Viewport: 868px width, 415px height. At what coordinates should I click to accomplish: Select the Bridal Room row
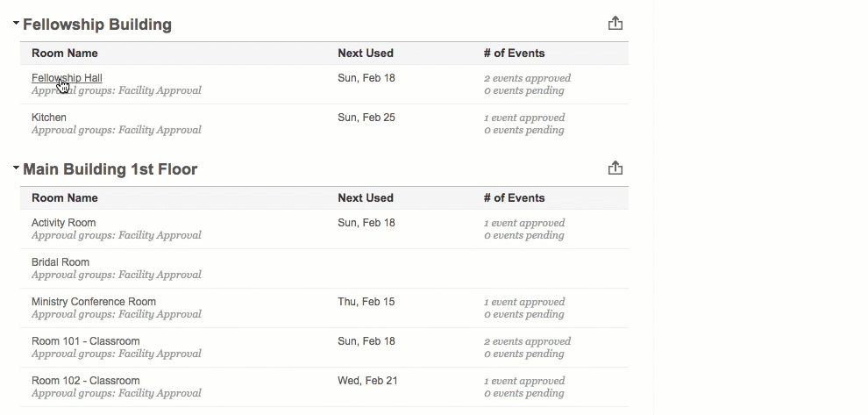60,262
